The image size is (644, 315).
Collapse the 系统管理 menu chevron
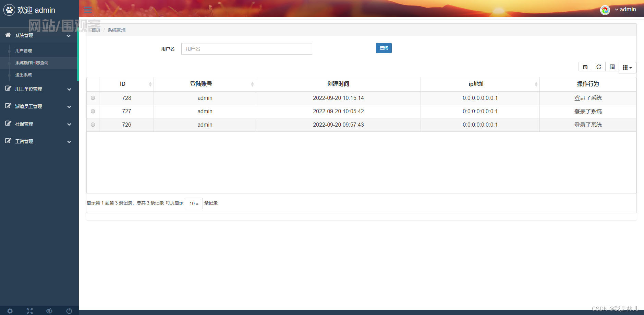(69, 36)
